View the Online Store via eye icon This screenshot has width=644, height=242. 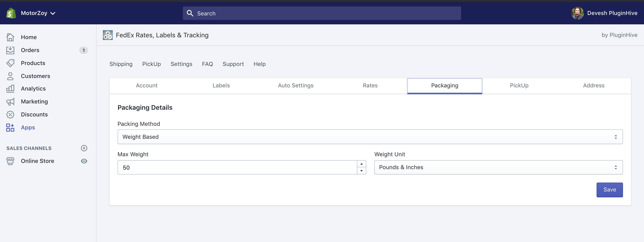tap(84, 161)
